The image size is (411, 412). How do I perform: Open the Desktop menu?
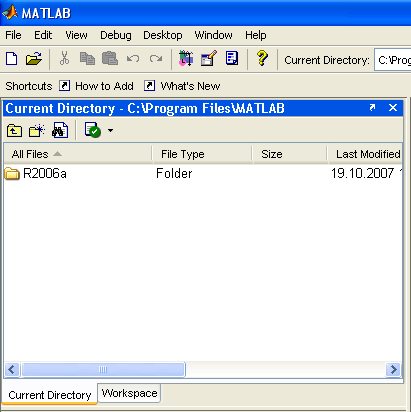point(163,35)
